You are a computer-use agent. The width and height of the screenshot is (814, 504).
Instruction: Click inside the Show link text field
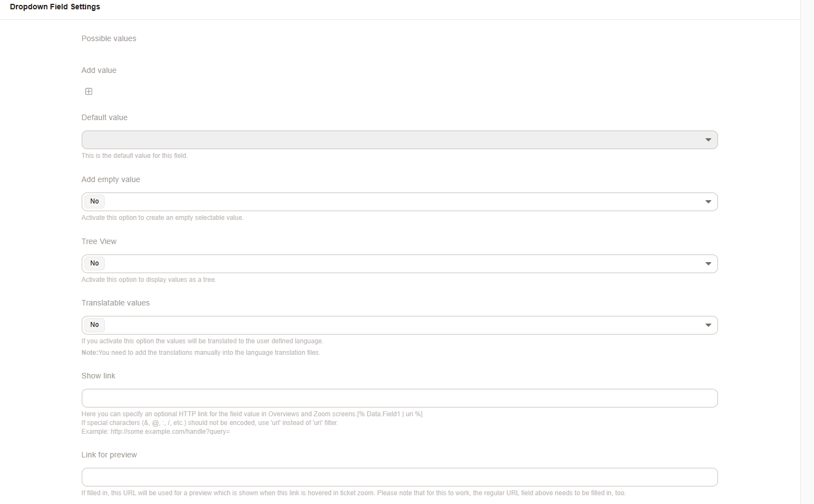pyautogui.click(x=399, y=398)
